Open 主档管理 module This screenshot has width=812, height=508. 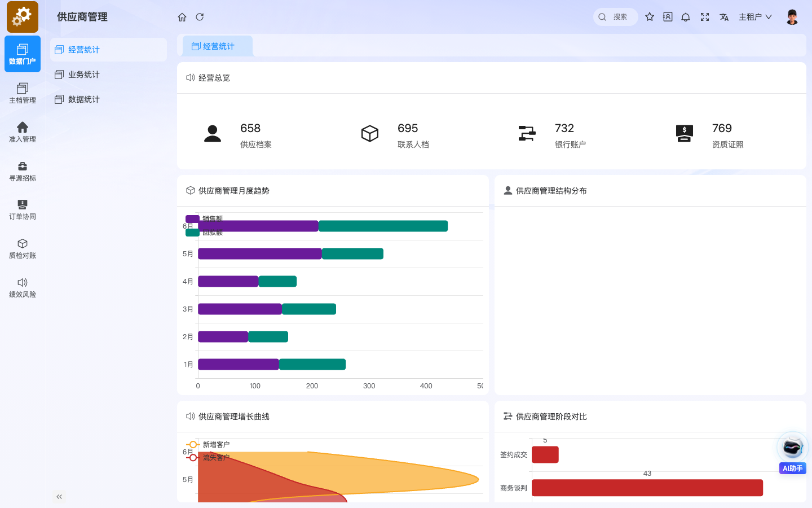pyautogui.click(x=23, y=93)
